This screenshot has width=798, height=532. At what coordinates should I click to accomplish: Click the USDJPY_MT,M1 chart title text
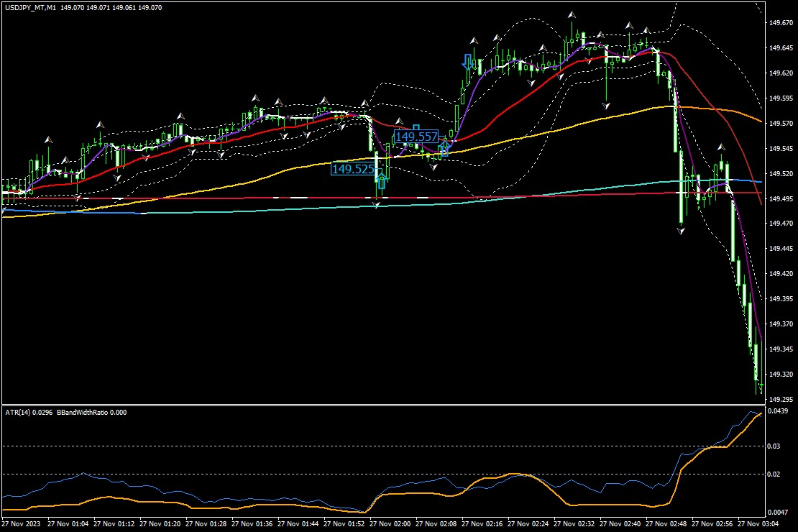30,8
